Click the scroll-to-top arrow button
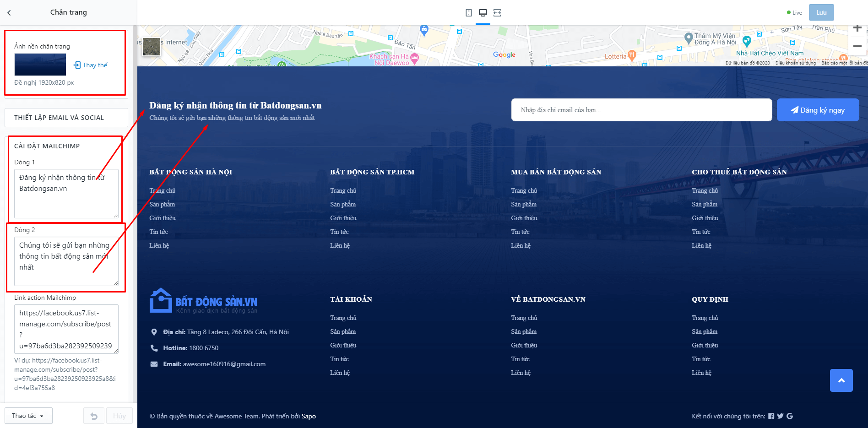 pyautogui.click(x=841, y=380)
